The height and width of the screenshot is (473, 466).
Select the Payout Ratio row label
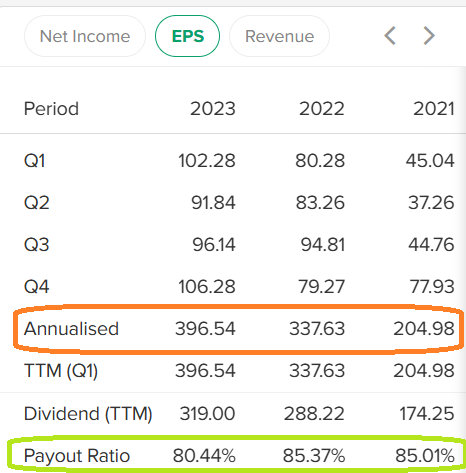coord(77,456)
